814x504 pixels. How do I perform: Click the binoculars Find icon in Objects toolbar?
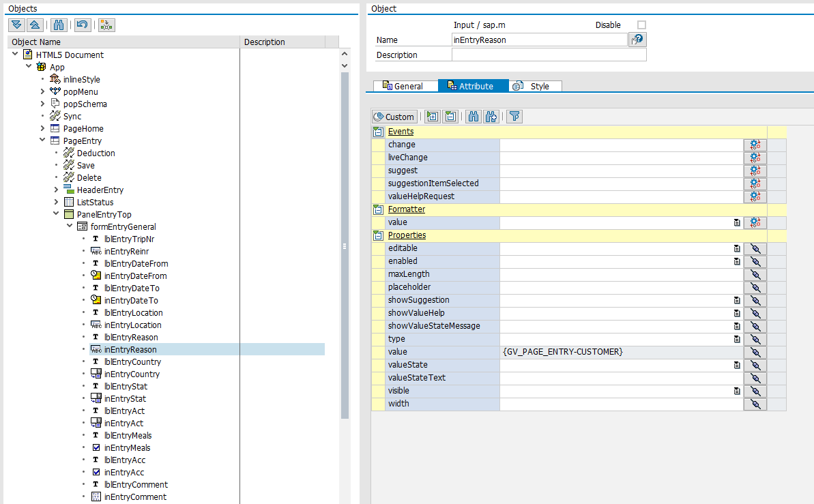tap(59, 25)
